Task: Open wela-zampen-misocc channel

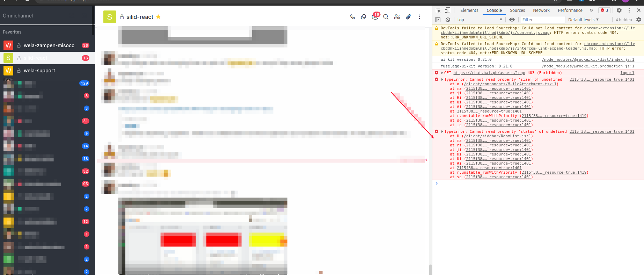Action: [47, 45]
